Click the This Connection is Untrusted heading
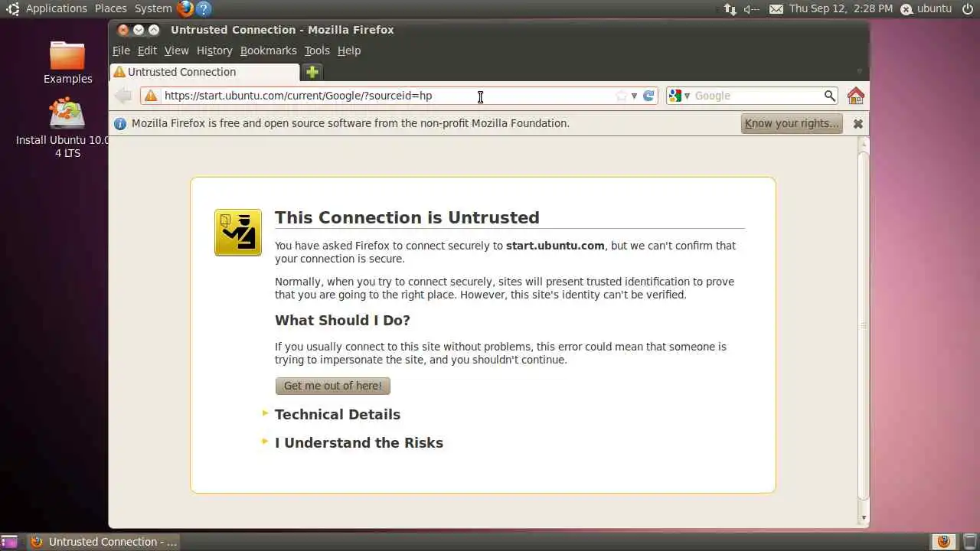Image resolution: width=980 pixels, height=551 pixels. coord(407,217)
